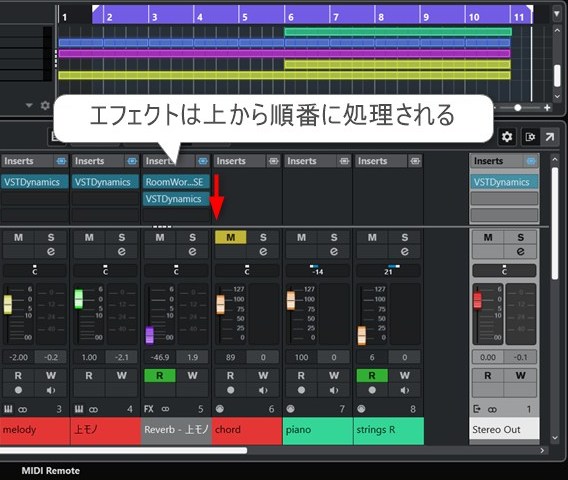Mute the melody channel

[18, 237]
